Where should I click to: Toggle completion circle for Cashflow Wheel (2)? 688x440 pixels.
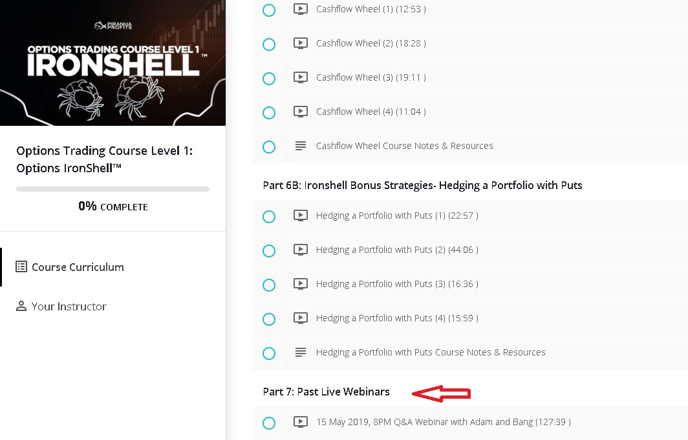point(269,44)
